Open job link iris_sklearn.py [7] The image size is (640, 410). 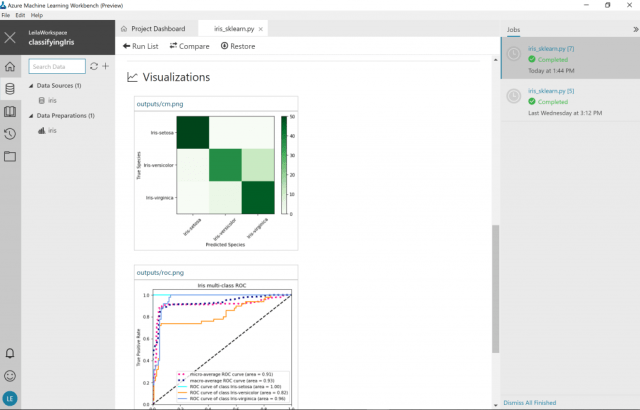(551, 49)
